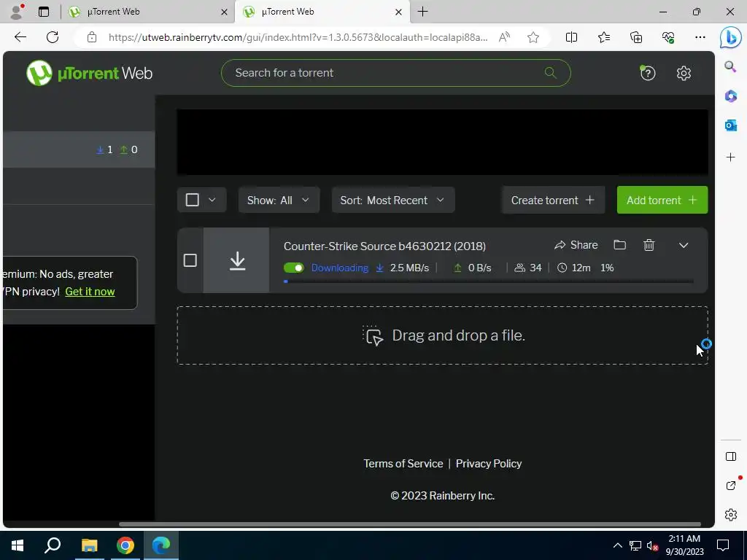
Task: Open the Edge sidebar search icon
Action: [x=730, y=66]
